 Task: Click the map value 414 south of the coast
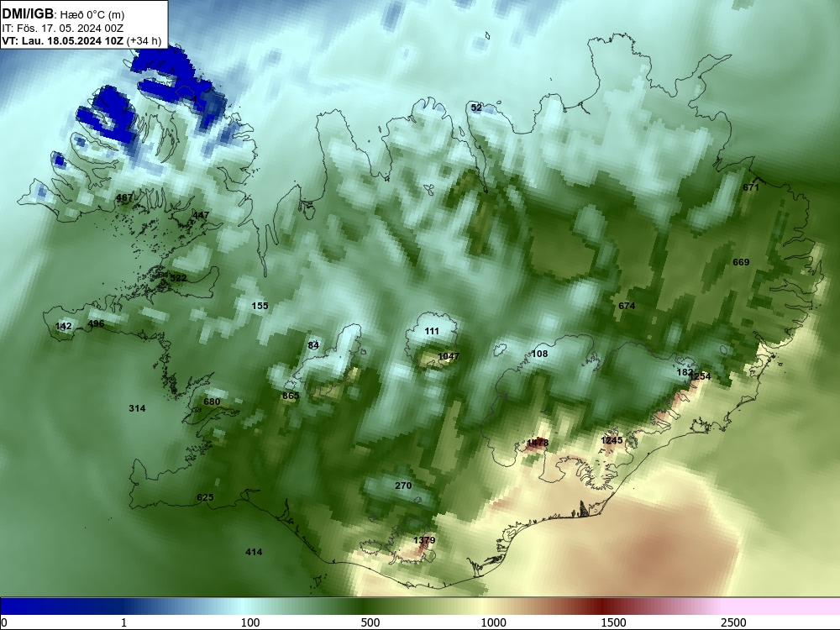pos(254,553)
